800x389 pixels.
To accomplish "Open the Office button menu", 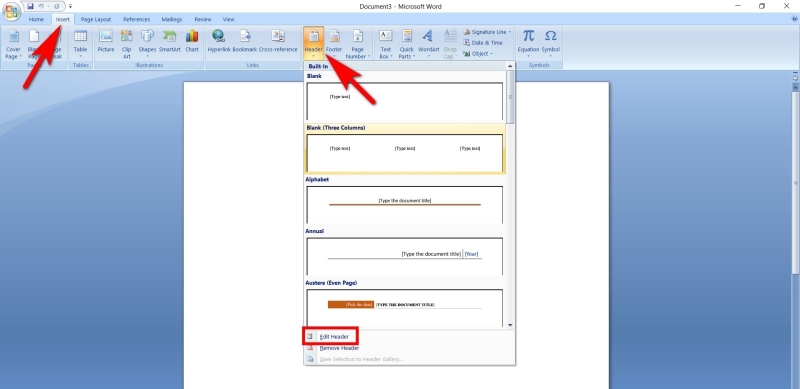I will point(11,12).
